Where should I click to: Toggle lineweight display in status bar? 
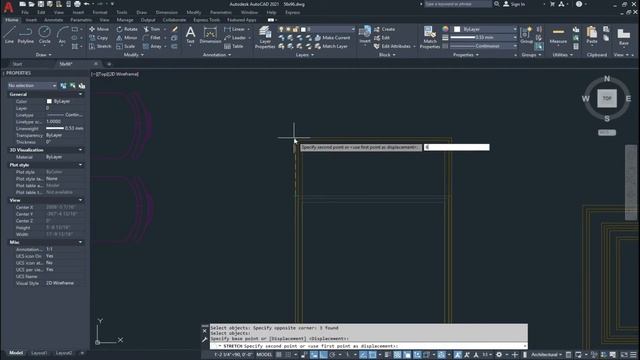[387, 355]
